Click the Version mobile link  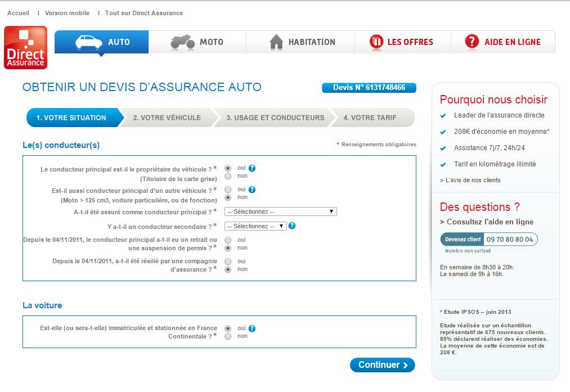pyautogui.click(x=68, y=13)
